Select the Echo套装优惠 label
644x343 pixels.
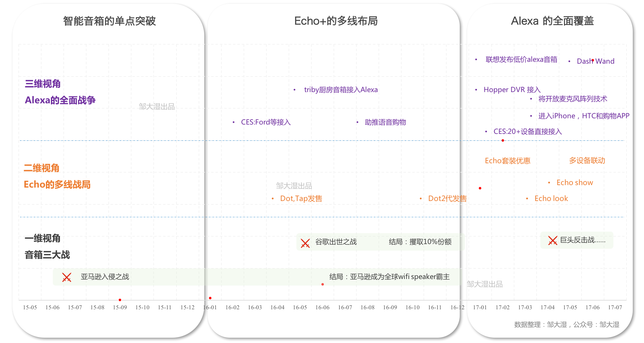[x=508, y=161]
